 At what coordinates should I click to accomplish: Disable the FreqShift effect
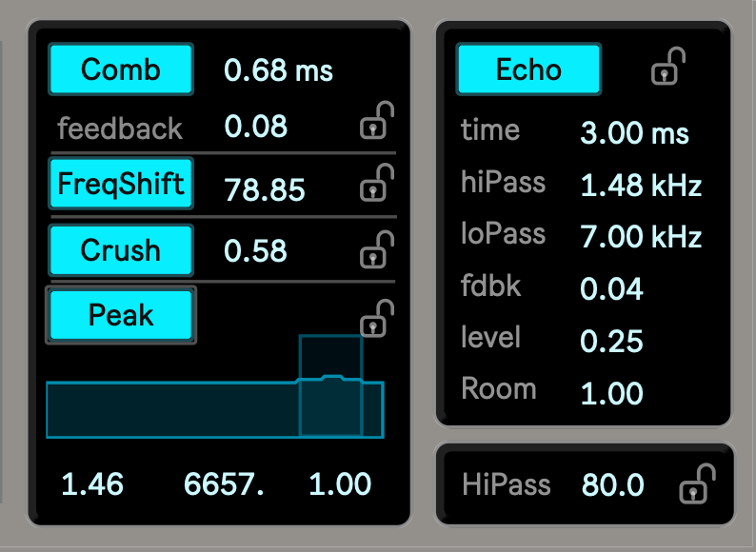(121, 184)
